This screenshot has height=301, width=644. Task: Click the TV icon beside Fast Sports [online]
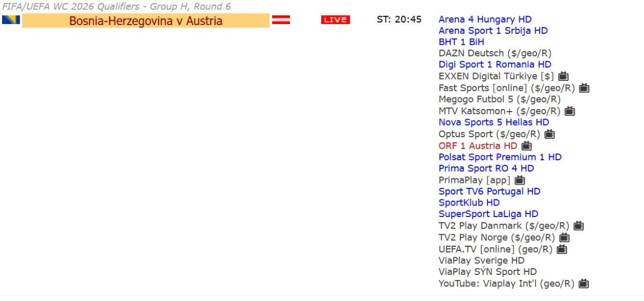click(584, 88)
